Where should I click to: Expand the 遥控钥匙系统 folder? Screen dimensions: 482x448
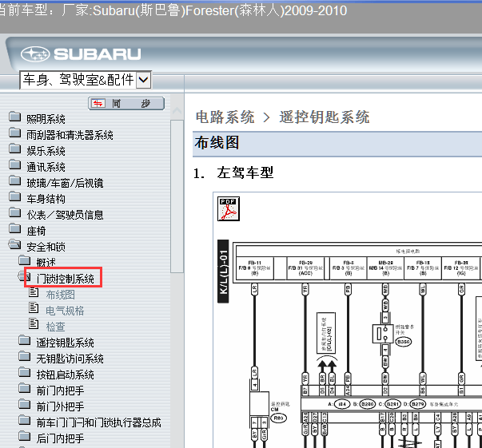(x=65, y=343)
